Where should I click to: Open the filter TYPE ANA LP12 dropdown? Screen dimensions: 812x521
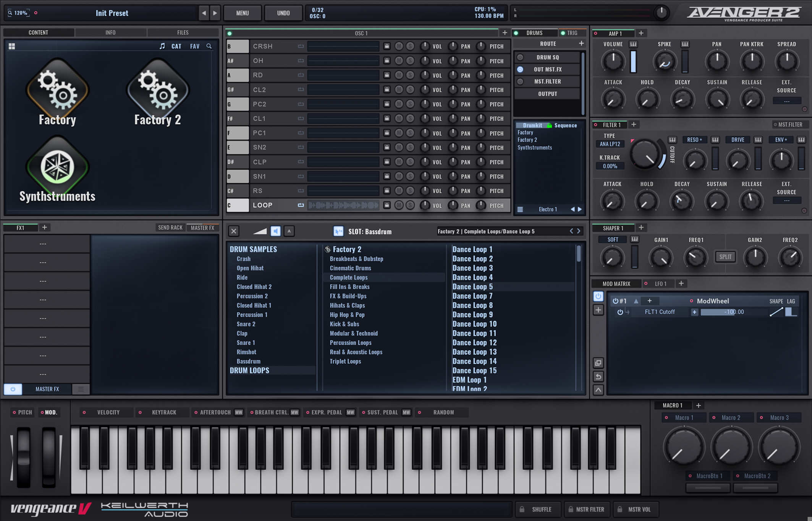[610, 144]
